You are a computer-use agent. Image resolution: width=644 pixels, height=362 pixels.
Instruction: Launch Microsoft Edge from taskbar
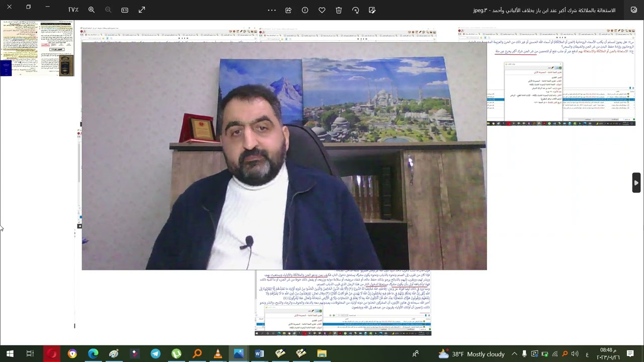pos(93,354)
